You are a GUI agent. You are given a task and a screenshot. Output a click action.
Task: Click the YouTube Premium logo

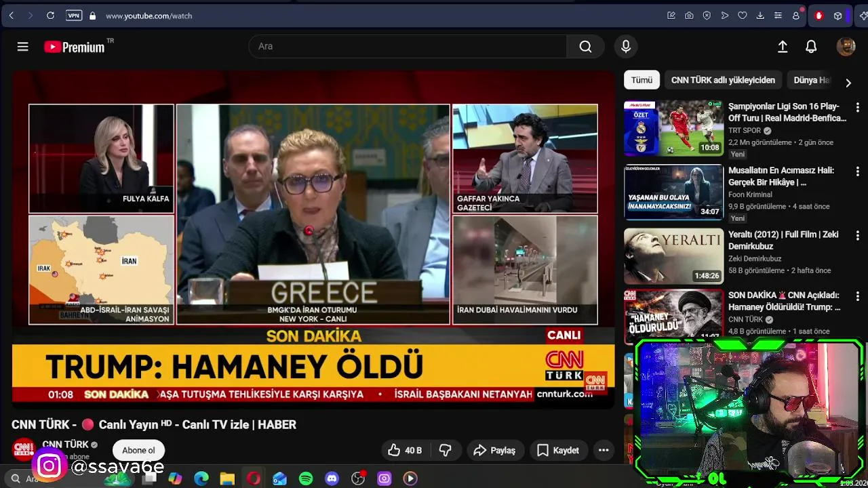click(75, 47)
